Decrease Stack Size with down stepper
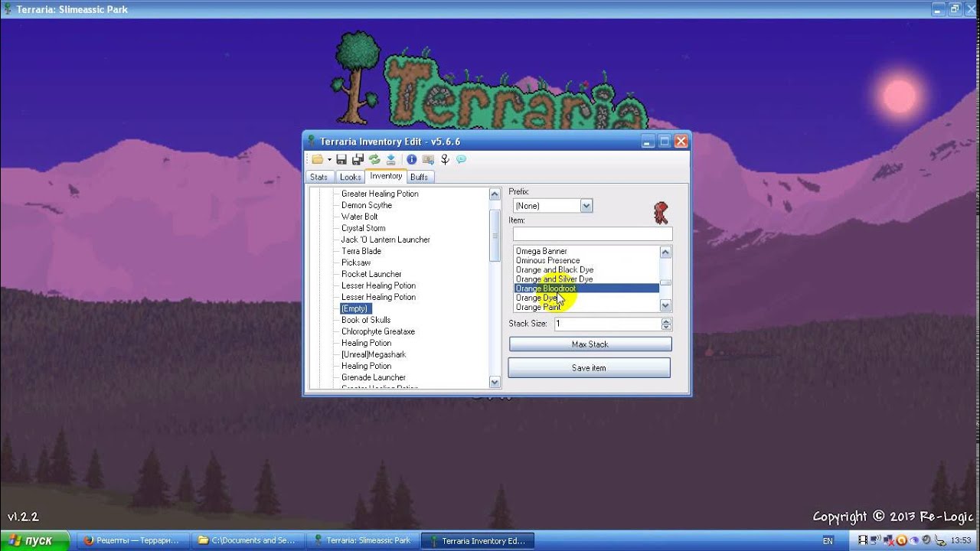The height and width of the screenshot is (551, 980). pyautogui.click(x=666, y=327)
